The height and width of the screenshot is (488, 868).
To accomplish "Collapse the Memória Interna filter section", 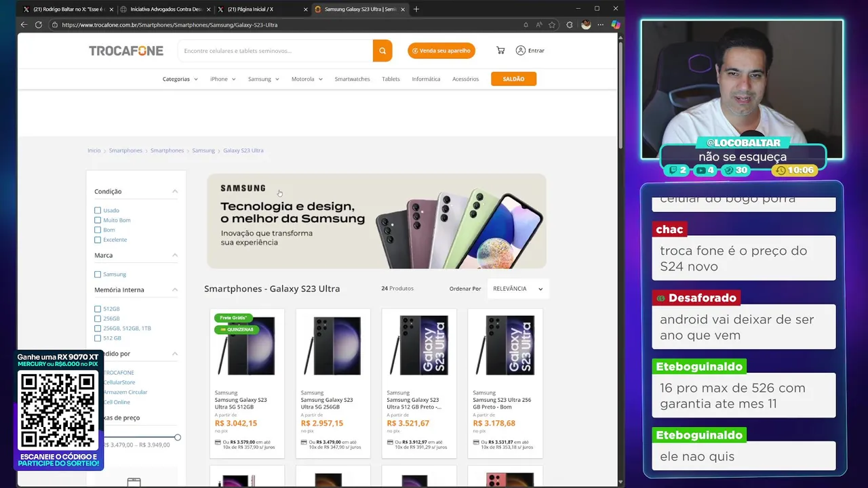I will pyautogui.click(x=175, y=289).
